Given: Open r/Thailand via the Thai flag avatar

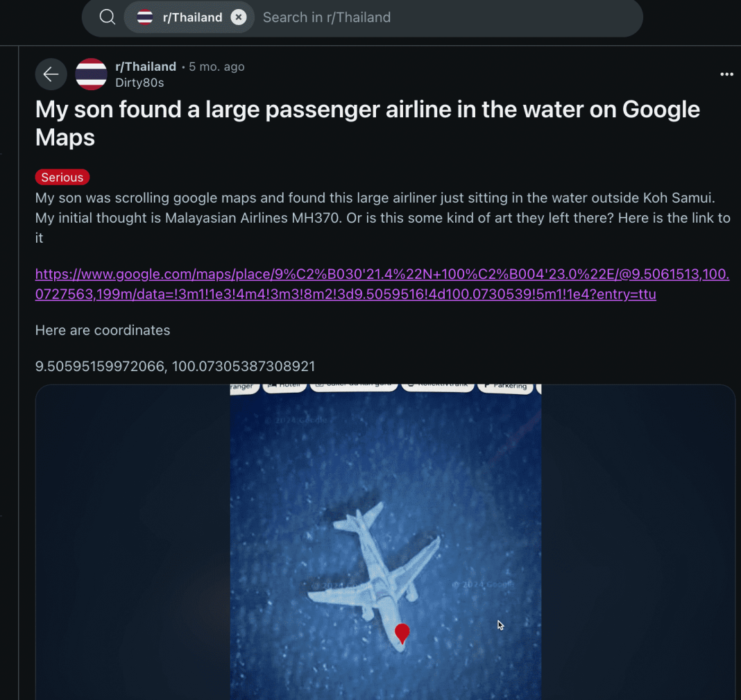Looking at the screenshot, I should pos(91,75).
